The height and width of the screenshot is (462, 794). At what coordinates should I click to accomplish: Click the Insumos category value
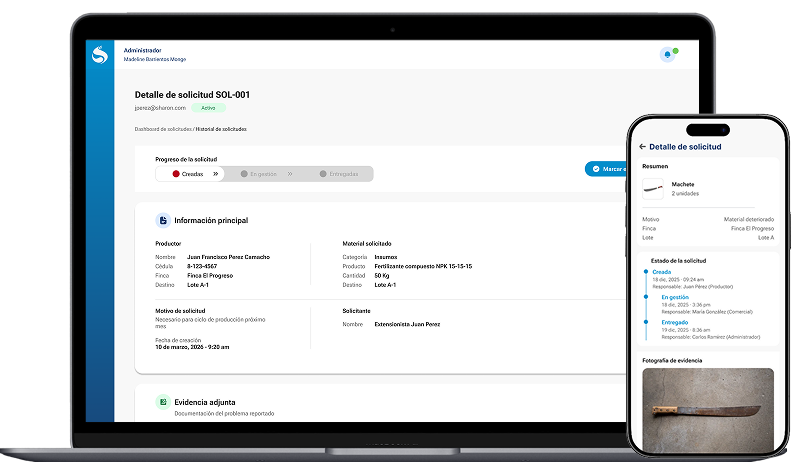[386, 257]
